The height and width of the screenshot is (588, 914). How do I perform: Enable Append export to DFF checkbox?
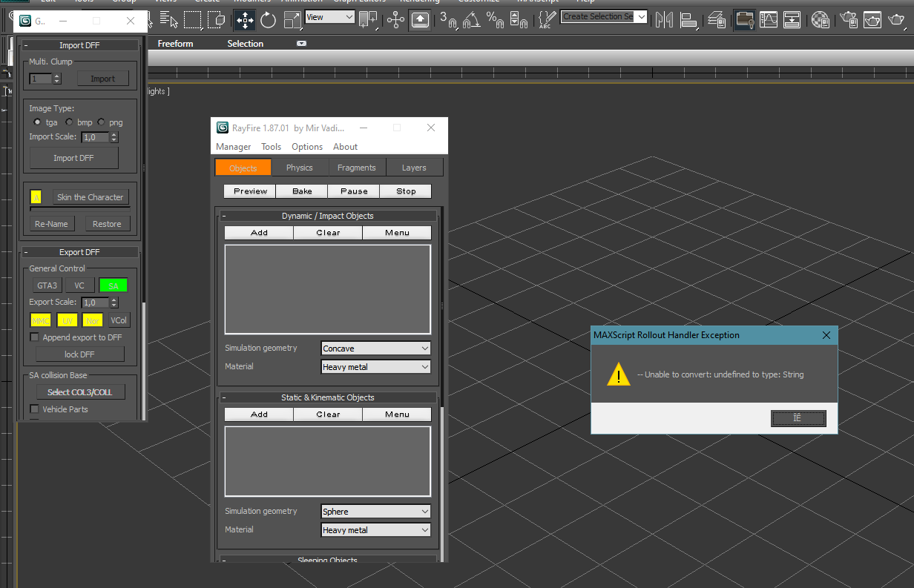(34, 337)
